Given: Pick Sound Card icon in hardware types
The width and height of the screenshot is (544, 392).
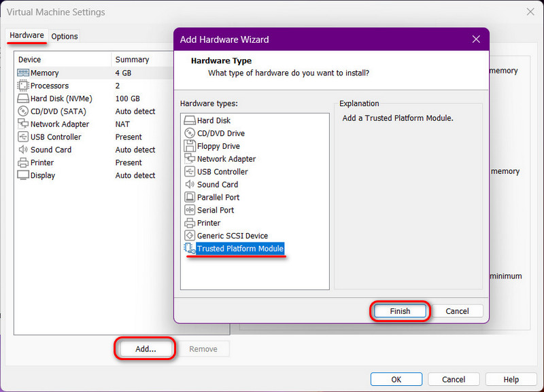Looking at the screenshot, I should point(190,184).
